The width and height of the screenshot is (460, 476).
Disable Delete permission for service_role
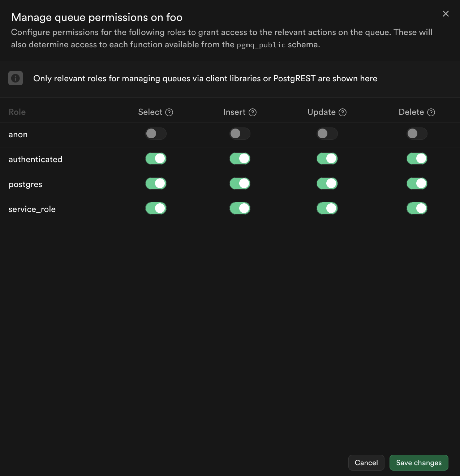(x=417, y=208)
